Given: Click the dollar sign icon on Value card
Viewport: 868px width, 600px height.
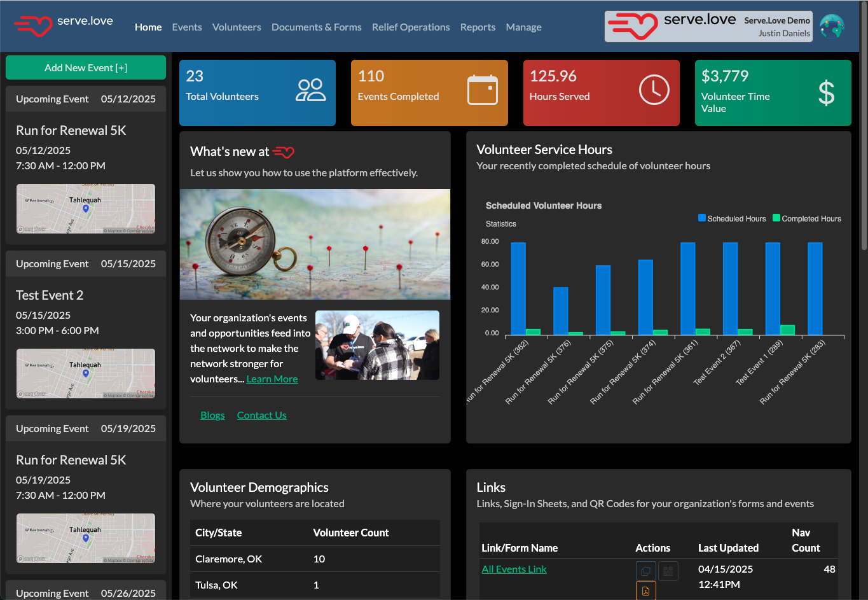Looking at the screenshot, I should 826,93.
